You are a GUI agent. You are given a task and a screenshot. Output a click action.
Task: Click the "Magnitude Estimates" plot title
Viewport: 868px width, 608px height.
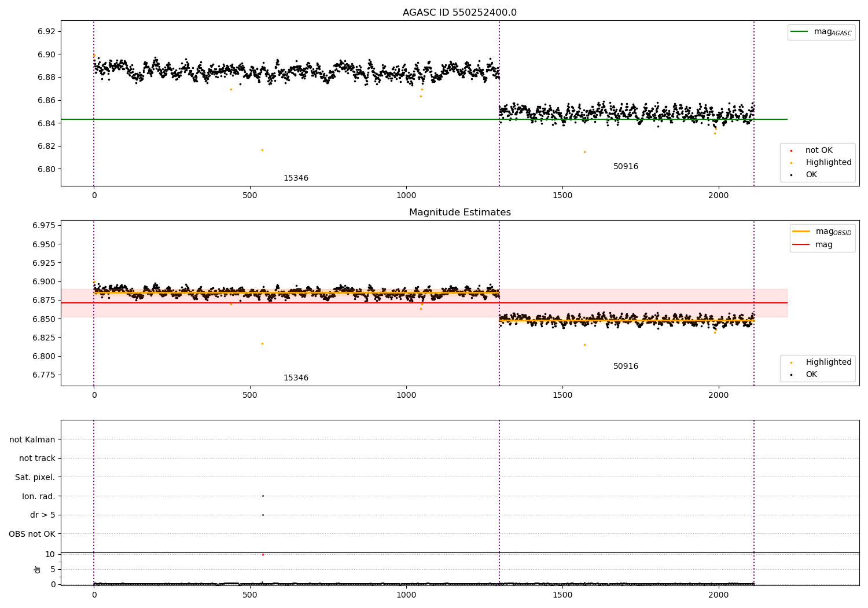click(459, 213)
